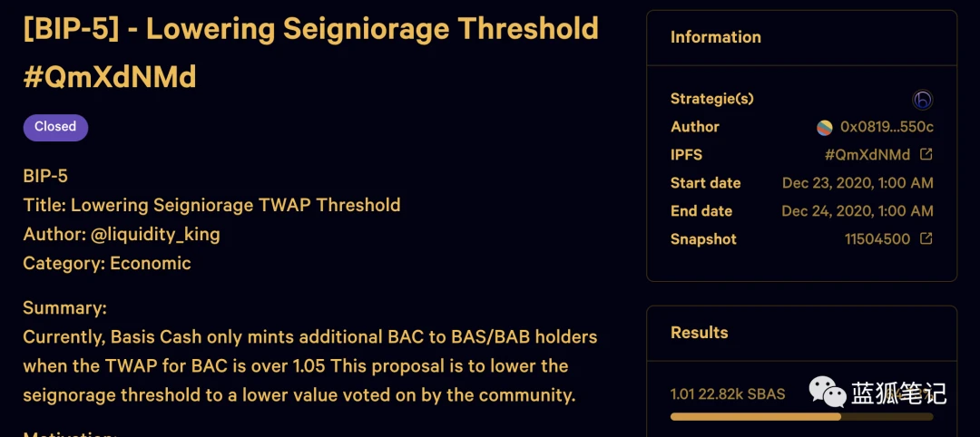Click the #QmXdNMd IPFS hash link
Screen dimensions: 980x437
click(x=867, y=155)
